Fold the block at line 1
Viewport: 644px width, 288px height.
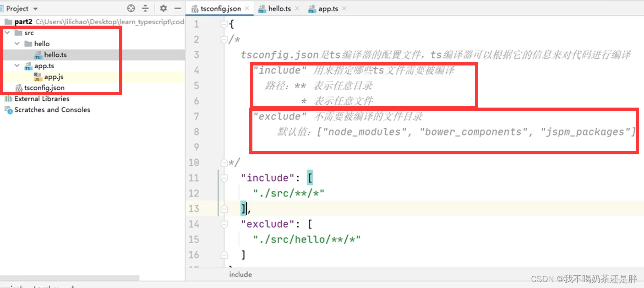click(224, 24)
